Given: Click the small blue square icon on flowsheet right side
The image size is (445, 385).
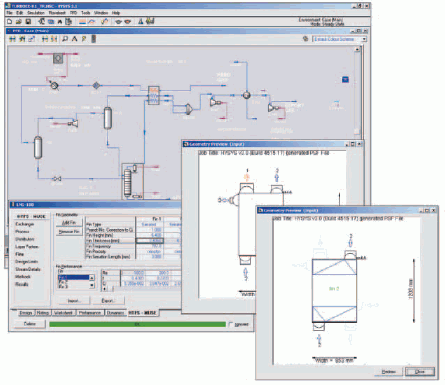Looking at the screenshot, I should pos(345,79).
